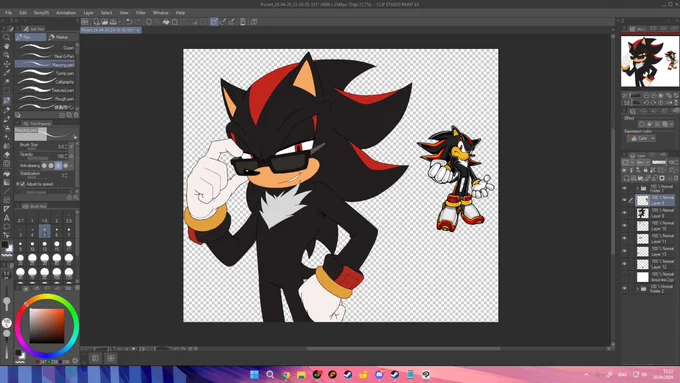Click the New file icon in command bar
The height and width of the screenshot is (383, 680).
click(x=96, y=22)
